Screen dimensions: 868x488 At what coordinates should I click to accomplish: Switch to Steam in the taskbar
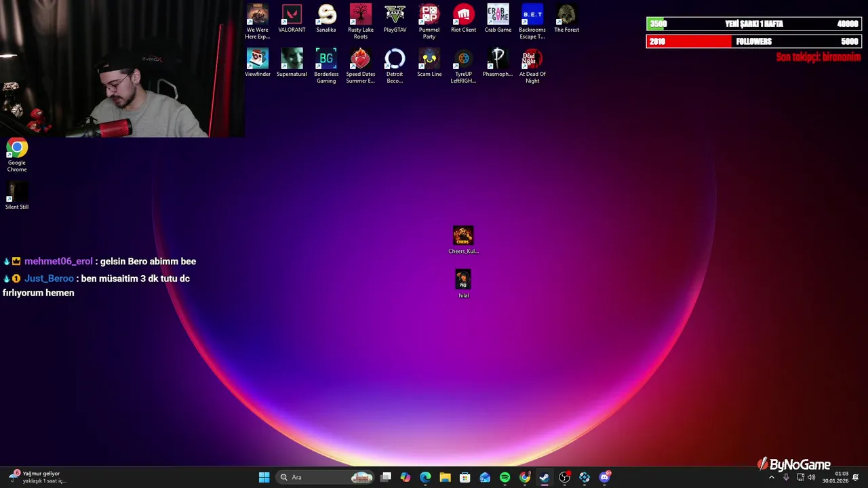pos(545,477)
